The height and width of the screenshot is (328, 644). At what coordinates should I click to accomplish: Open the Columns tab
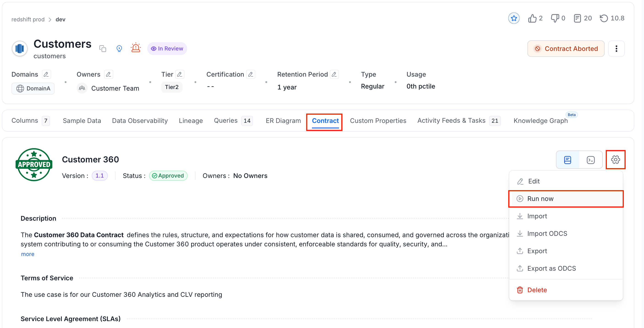31,121
